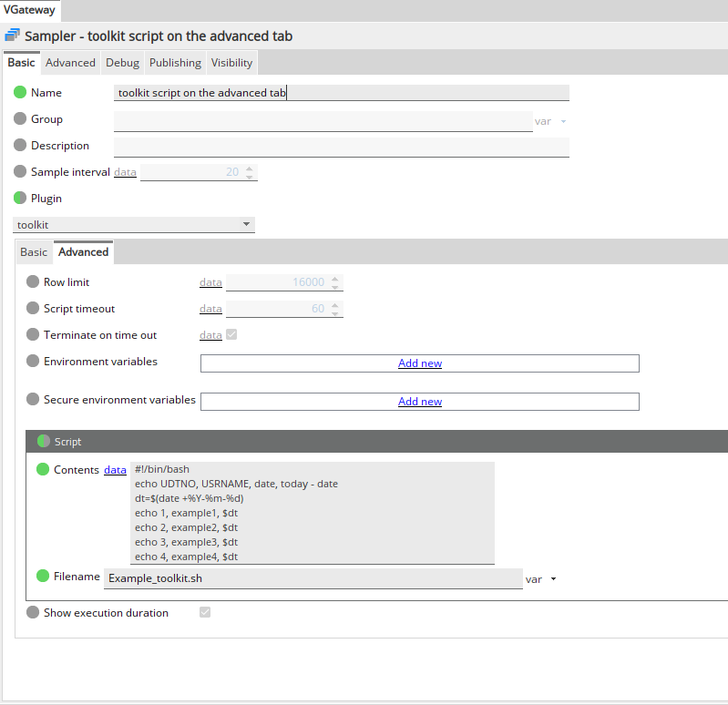Click Add new for Environment variables
The image size is (728, 705).
420,363
